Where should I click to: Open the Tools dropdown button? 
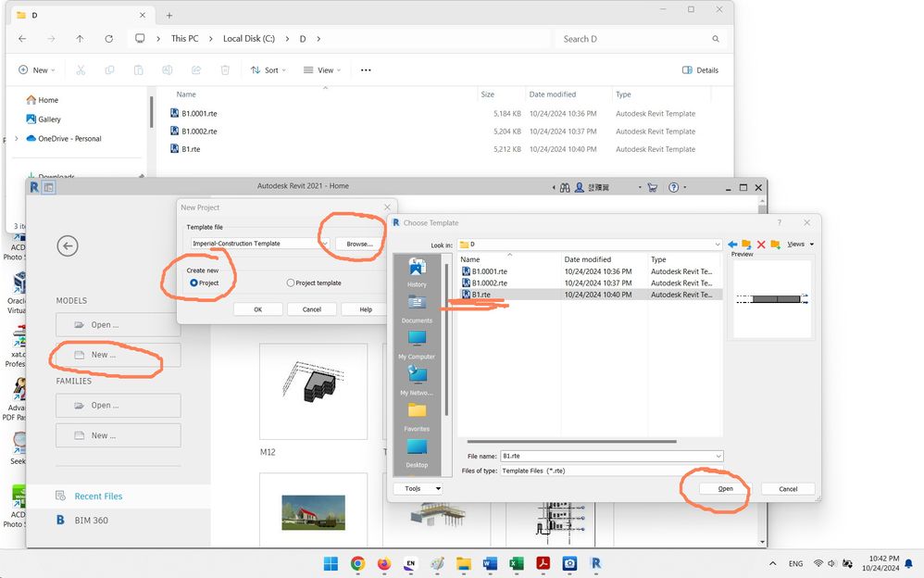click(x=418, y=488)
